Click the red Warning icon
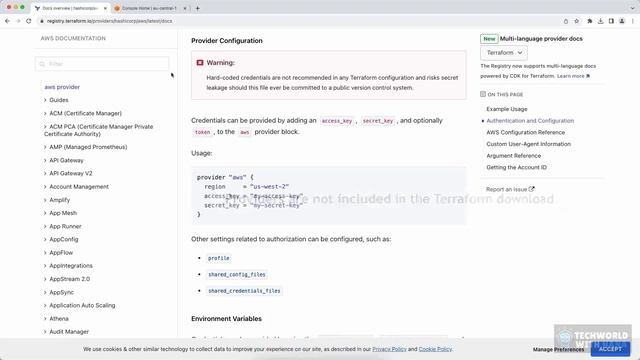This screenshot has height=360, width=640. tap(200, 62)
